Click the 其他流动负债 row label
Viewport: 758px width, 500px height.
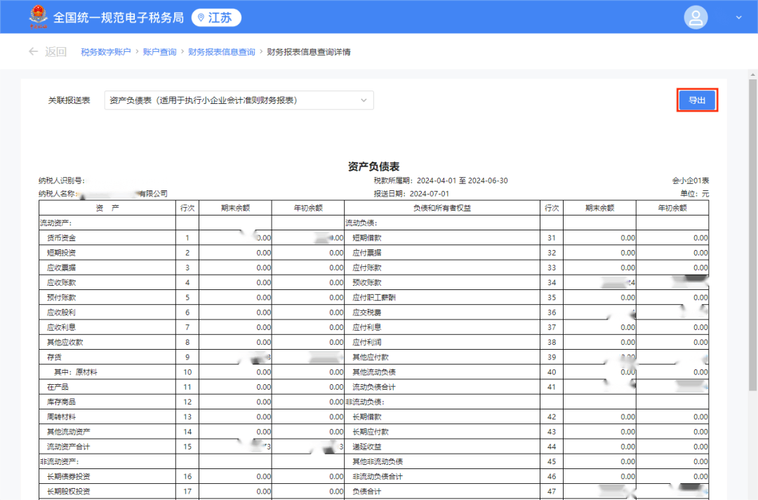click(x=374, y=372)
